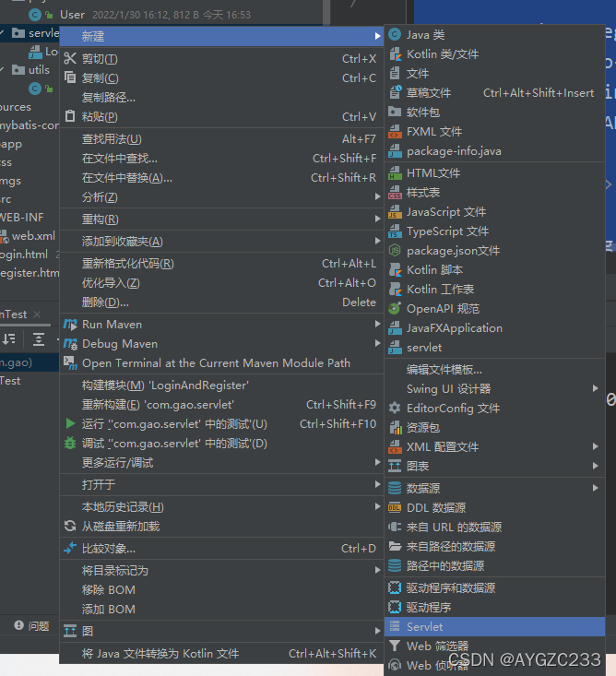
Task: Click the DDL 数据源 icon
Action: coord(395,507)
